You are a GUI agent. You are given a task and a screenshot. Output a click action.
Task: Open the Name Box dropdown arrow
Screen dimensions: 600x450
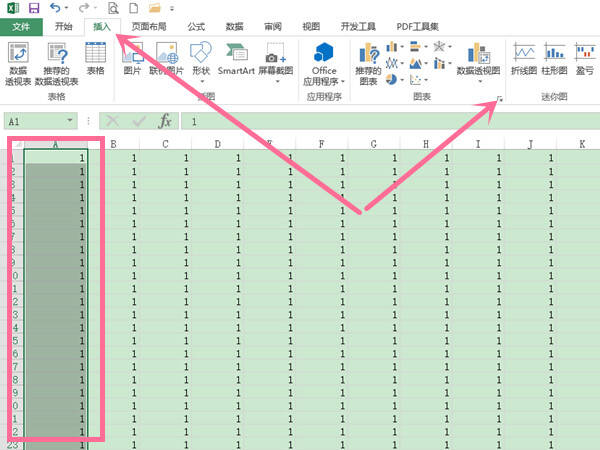tap(70, 121)
